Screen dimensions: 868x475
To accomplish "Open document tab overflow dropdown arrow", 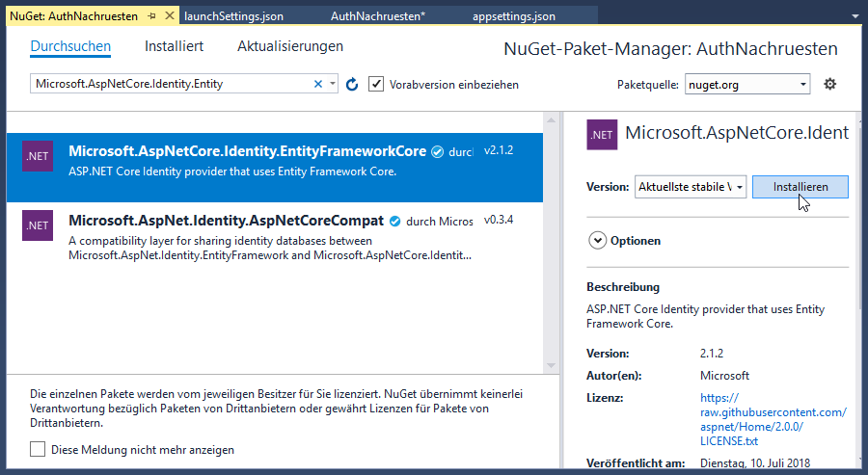I will (x=855, y=16).
